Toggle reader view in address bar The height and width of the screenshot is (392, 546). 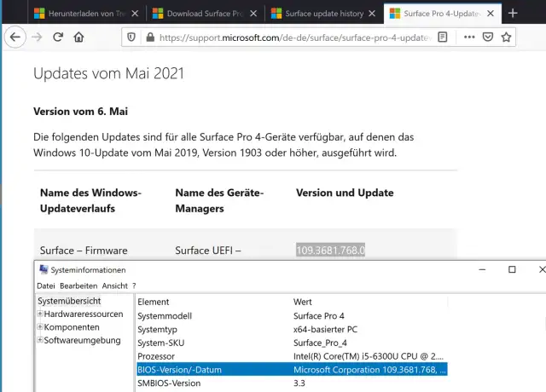pos(442,37)
